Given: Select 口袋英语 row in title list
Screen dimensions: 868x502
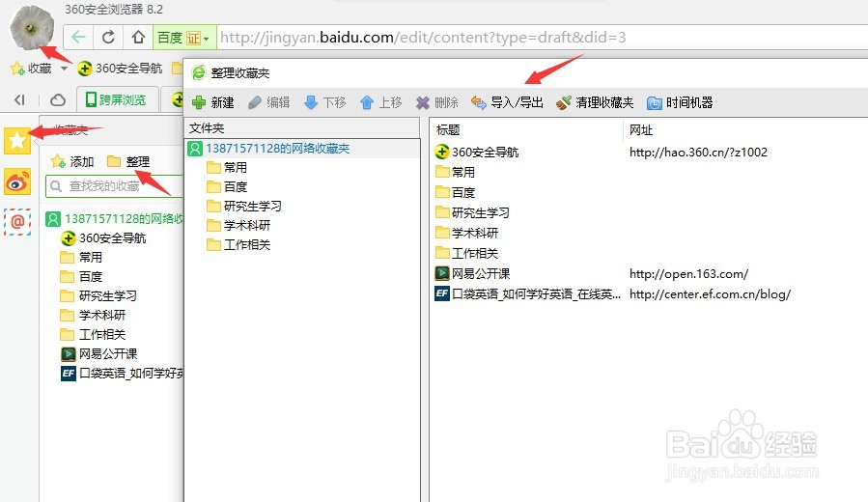Looking at the screenshot, I should 527,293.
